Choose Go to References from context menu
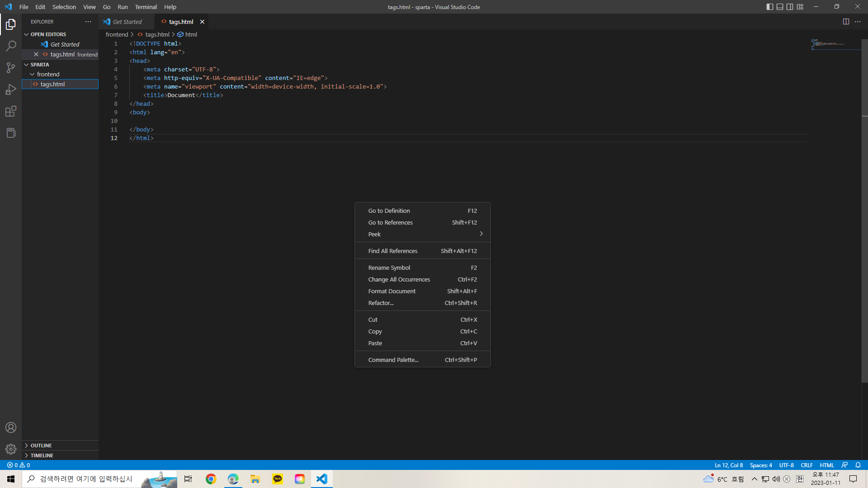 pyautogui.click(x=423, y=222)
